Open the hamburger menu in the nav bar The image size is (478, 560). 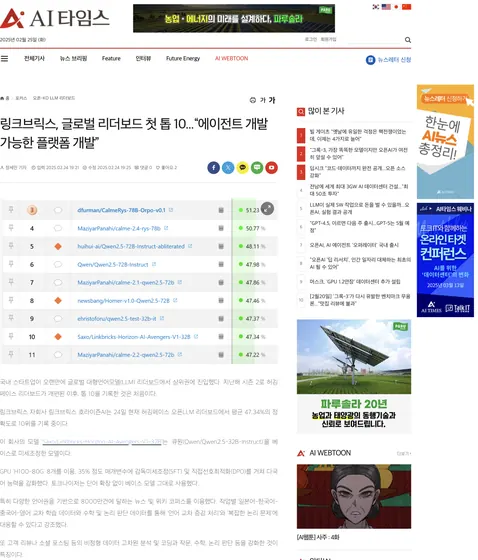(4, 59)
